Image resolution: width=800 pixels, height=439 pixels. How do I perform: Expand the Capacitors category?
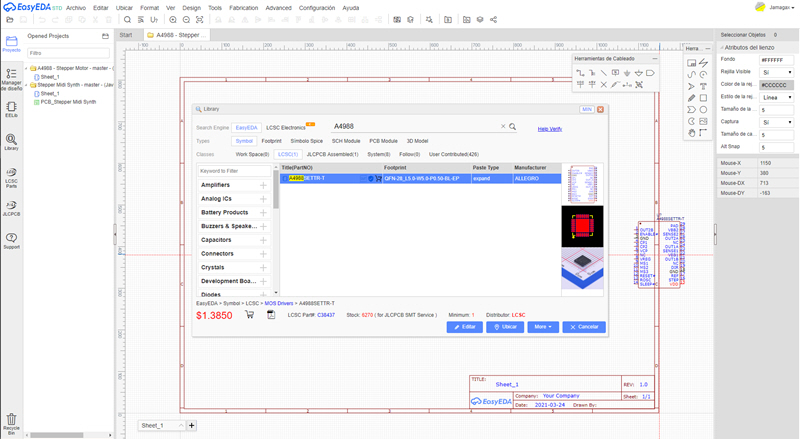(263, 240)
